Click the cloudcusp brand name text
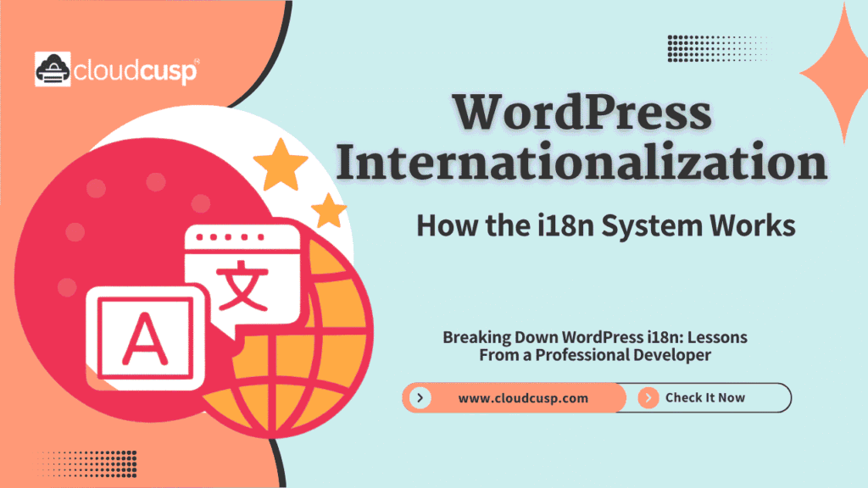Viewport: 868px width, 488px height. click(x=136, y=71)
